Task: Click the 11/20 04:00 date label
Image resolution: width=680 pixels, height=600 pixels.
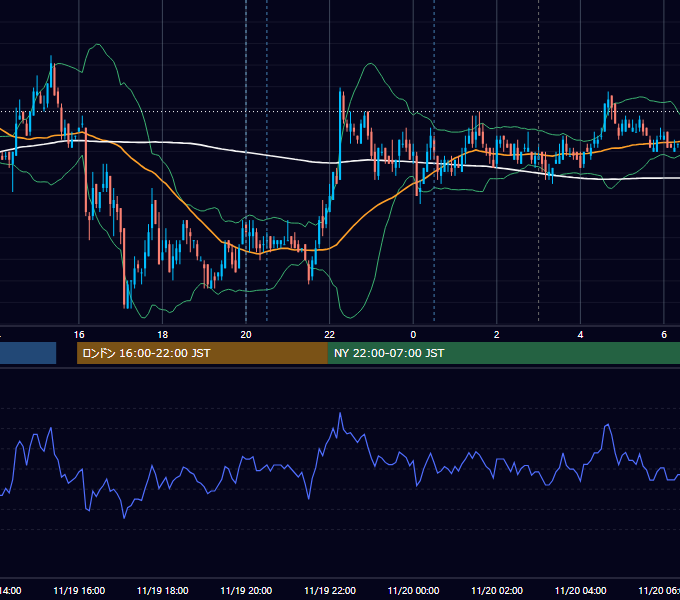Action: [581, 590]
